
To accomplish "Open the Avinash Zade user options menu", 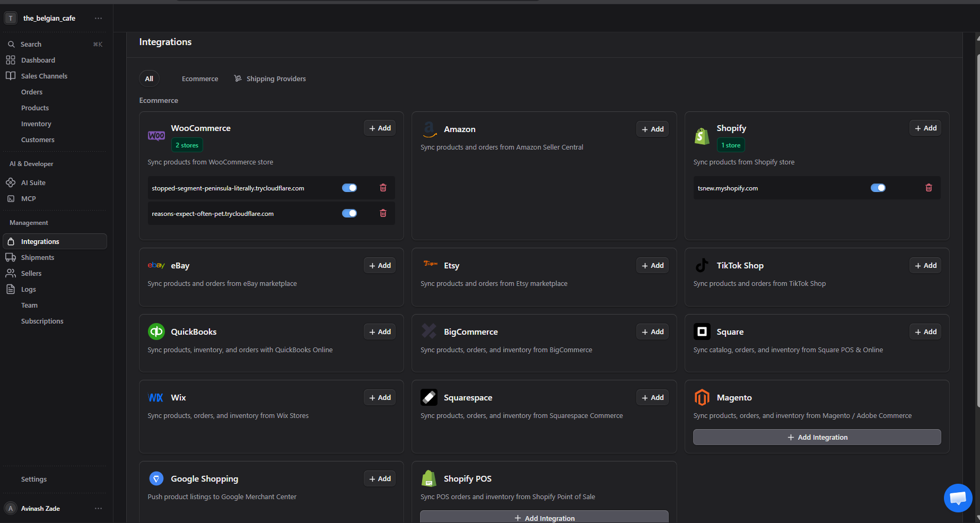I will tap(98, 508).
